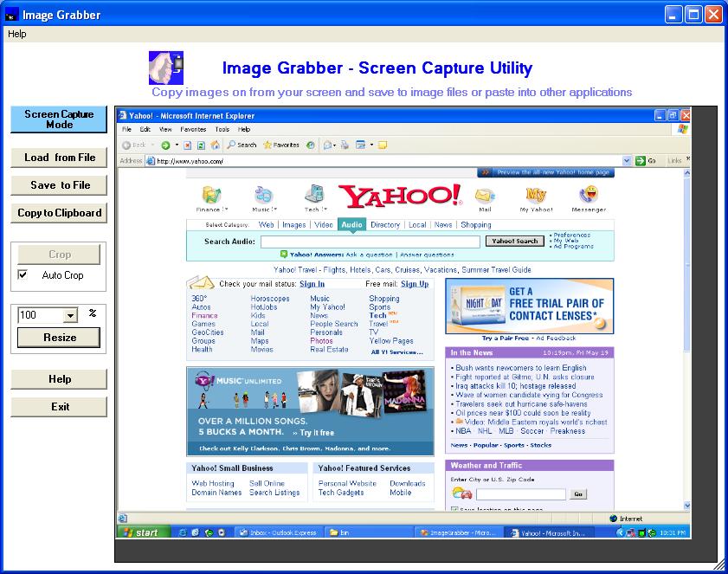
Task: Activate Screen Capture Mode button
Action: 59,119
